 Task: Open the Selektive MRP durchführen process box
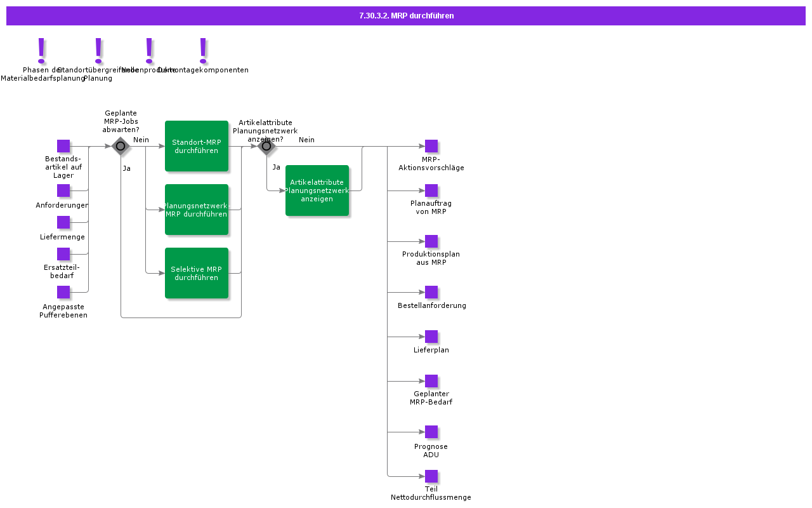pos(197,273)
